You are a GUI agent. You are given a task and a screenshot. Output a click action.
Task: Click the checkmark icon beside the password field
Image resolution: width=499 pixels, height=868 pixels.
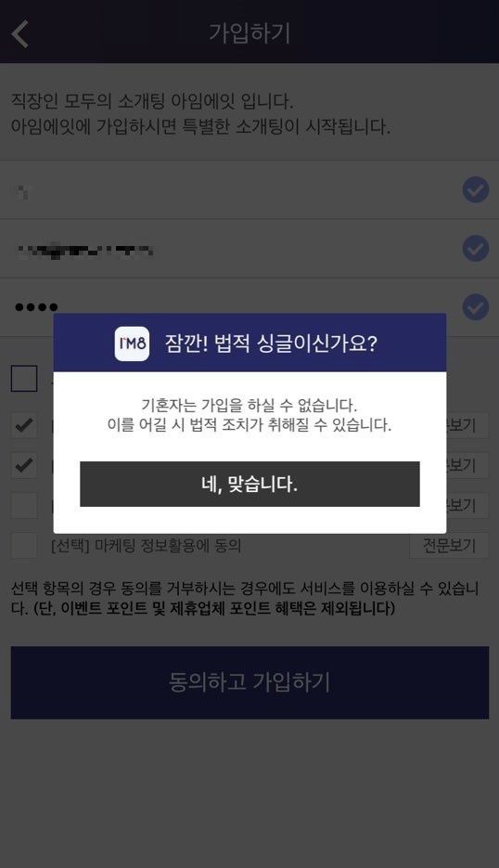point(475,307)
